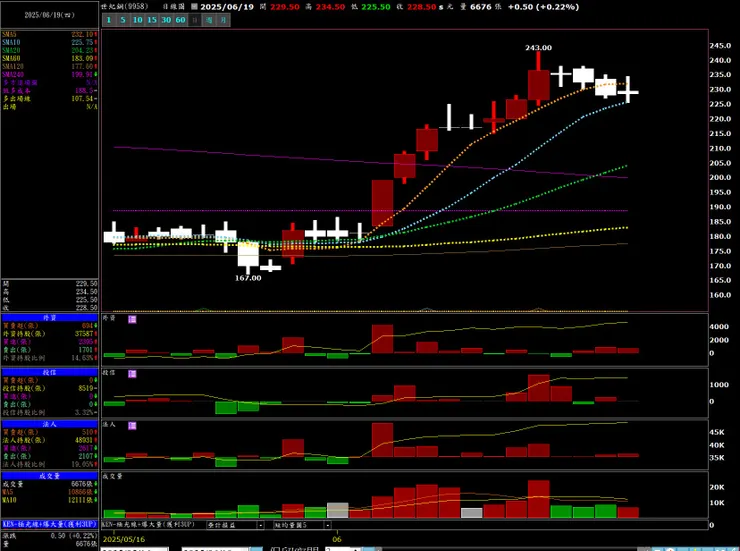Image resolution: width=740 pixels, height=551 pixels.
Task: Open the 委价損益 dropdown arrow
Action: [x=261, y=525]
